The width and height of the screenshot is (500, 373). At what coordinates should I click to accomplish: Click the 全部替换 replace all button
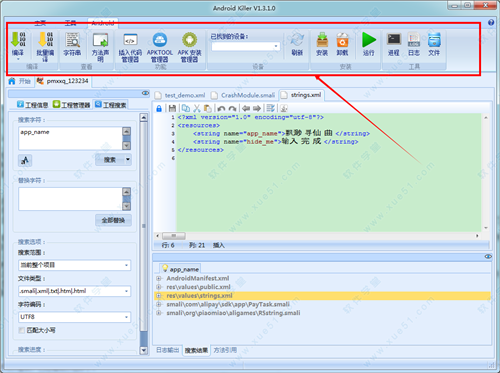click(113, 220)
